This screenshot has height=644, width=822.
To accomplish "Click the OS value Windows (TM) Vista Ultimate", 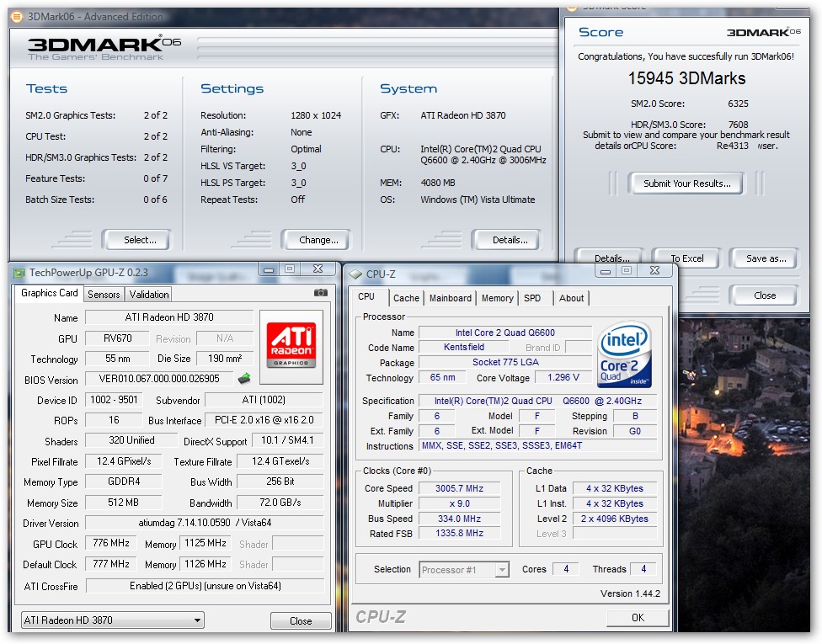I will point(478,200).
